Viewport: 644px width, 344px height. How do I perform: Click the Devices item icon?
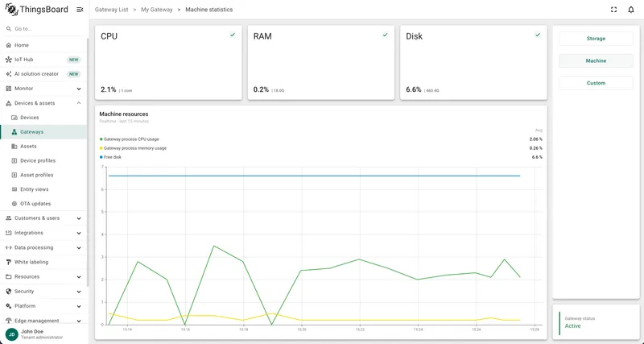(14, 118)
